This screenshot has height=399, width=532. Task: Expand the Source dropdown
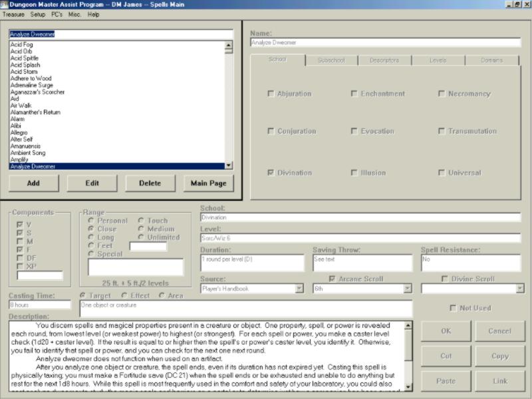(x=299, y=289)
